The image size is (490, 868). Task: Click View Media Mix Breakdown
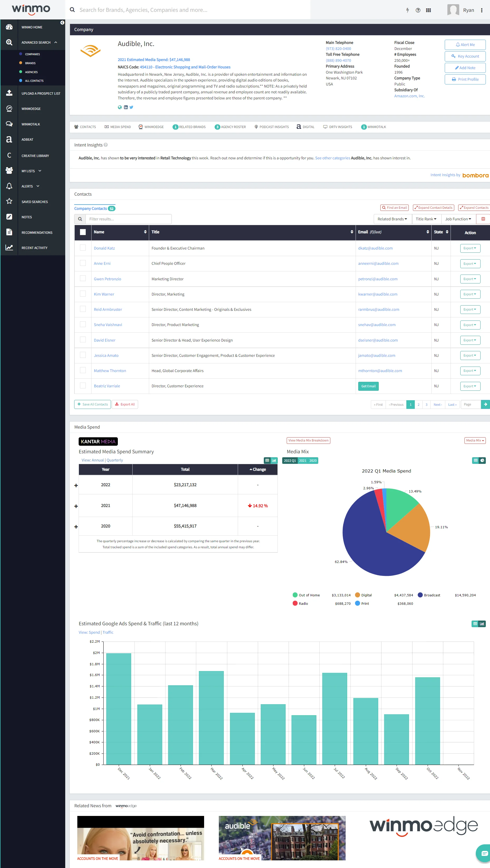point(308,440)
